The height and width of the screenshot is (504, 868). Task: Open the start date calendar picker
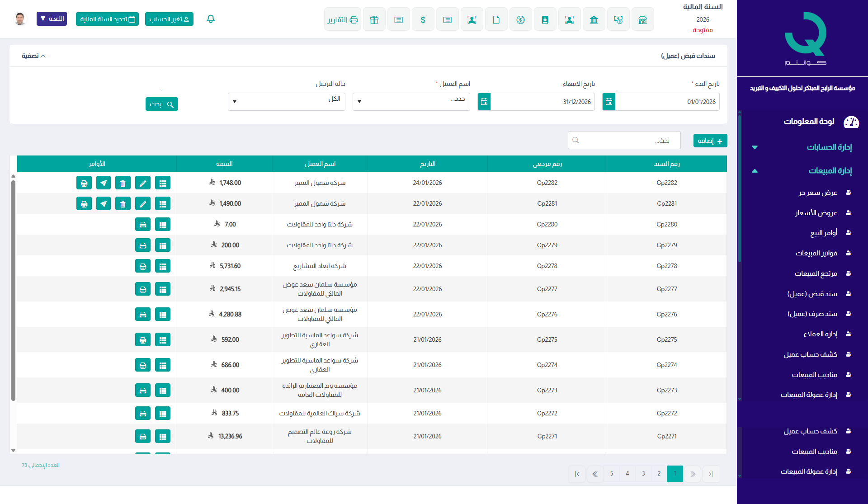click(609, 102)
